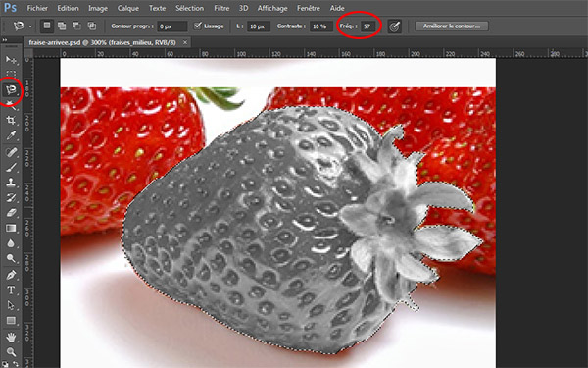Choose New selection mode
Screen dimensions: 588x368
47,26
